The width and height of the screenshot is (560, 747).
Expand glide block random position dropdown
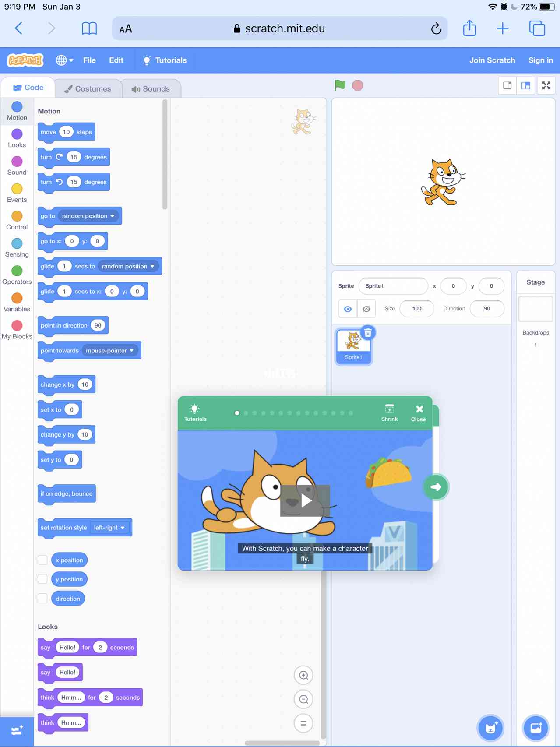pyautogui.click(x=128, y=266)
